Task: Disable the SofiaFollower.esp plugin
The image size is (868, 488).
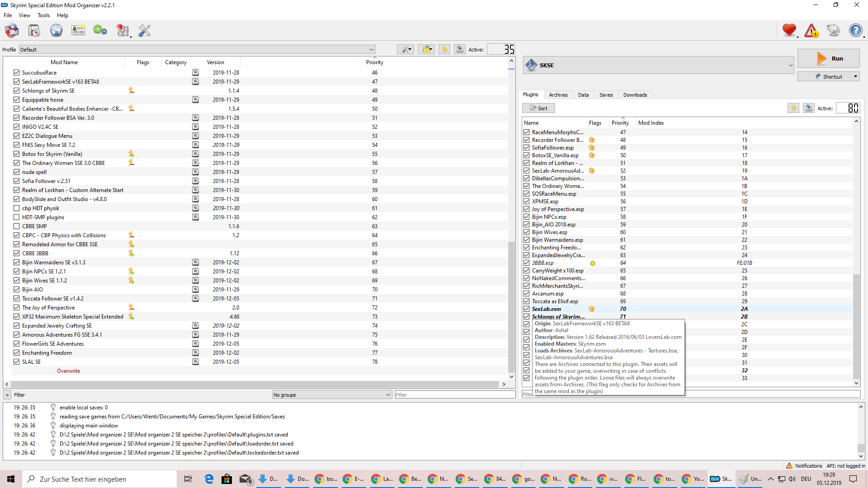Action: [x=526, y=148]
